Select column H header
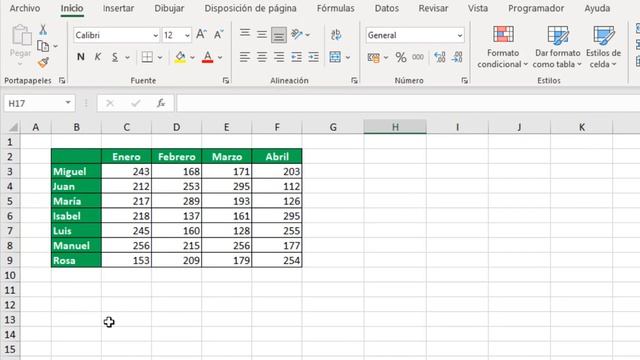 pyautogui.click(x=395, y=127)
